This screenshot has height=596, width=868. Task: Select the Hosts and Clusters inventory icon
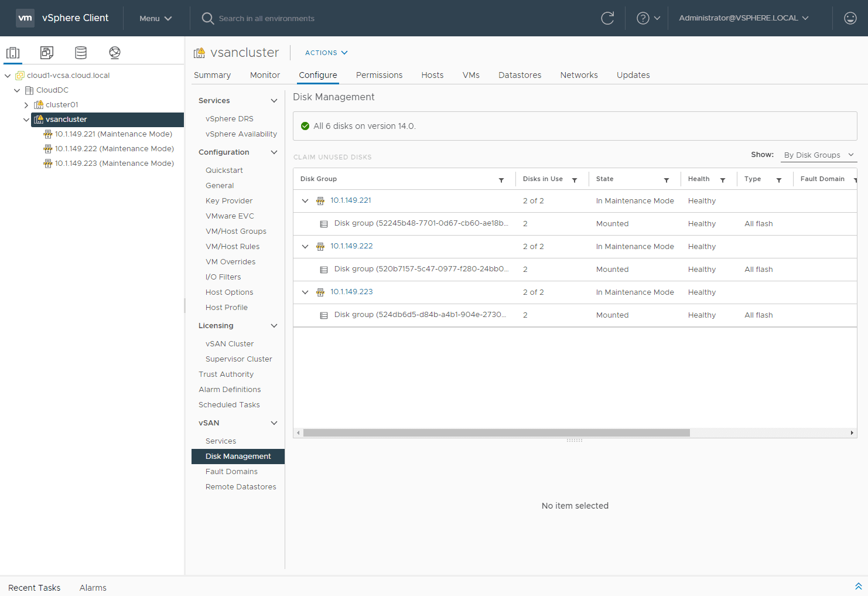click(x=13, y=52)
